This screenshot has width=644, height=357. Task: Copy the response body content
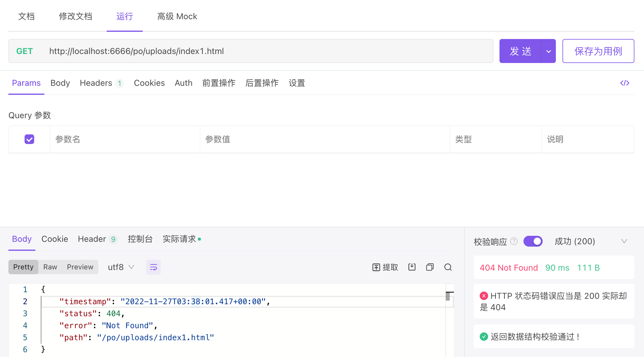click(x=430, y=267)
